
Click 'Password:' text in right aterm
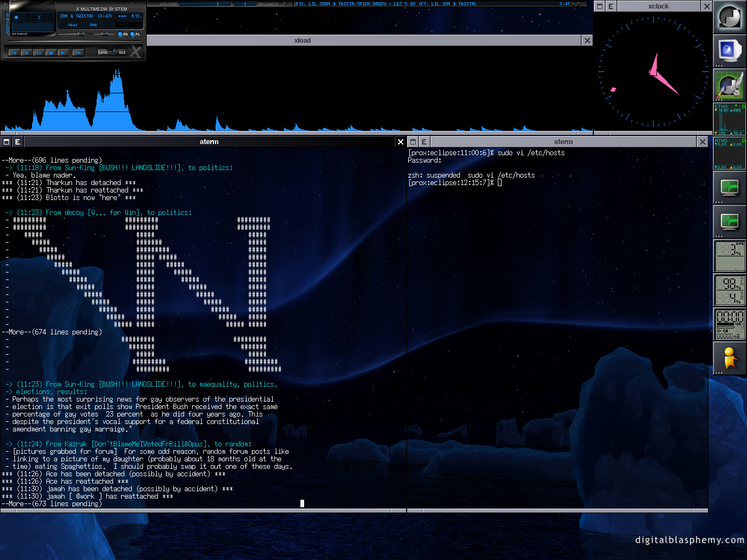click(425, 161)
